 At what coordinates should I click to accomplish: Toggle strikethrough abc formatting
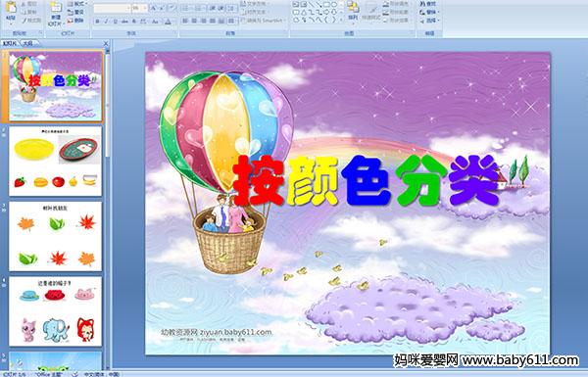pos(124,22)
